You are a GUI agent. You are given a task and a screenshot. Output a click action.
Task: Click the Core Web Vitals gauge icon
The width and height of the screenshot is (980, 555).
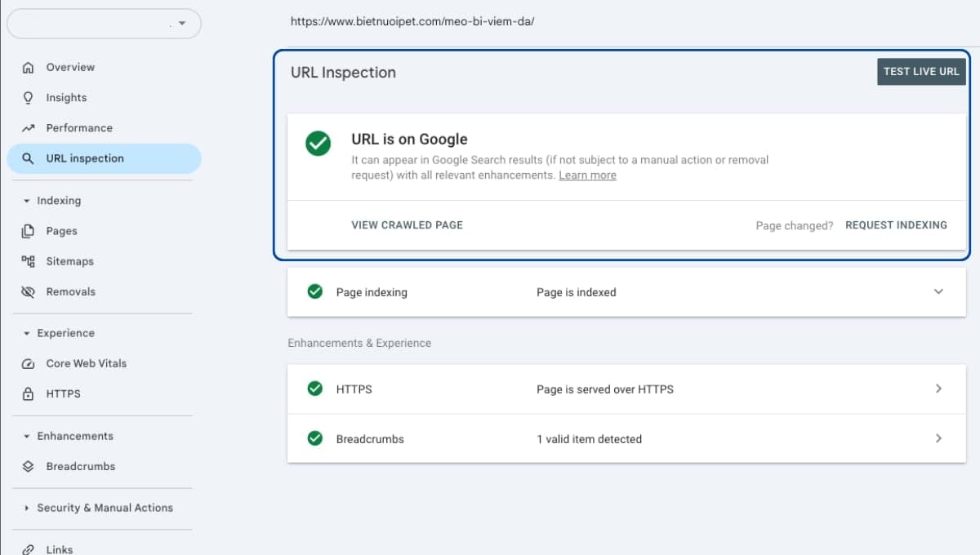click(29, 364)
